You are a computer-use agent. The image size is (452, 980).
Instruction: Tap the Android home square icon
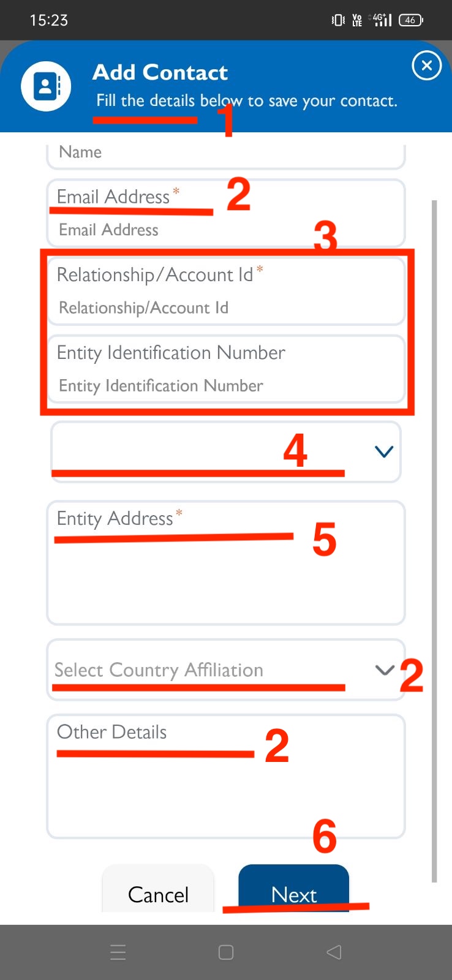[x=226, y=952]
